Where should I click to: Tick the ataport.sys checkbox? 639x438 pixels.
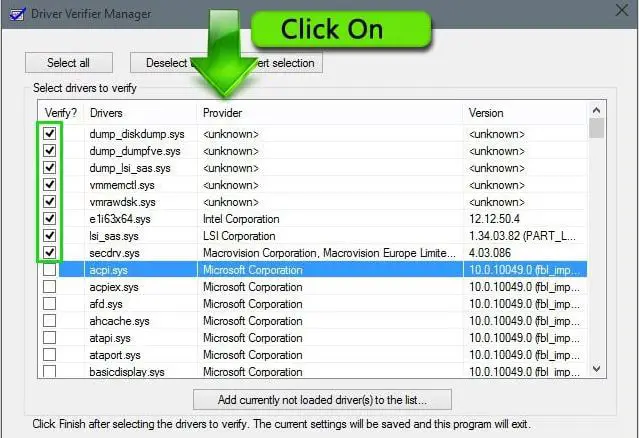point(49,355)
